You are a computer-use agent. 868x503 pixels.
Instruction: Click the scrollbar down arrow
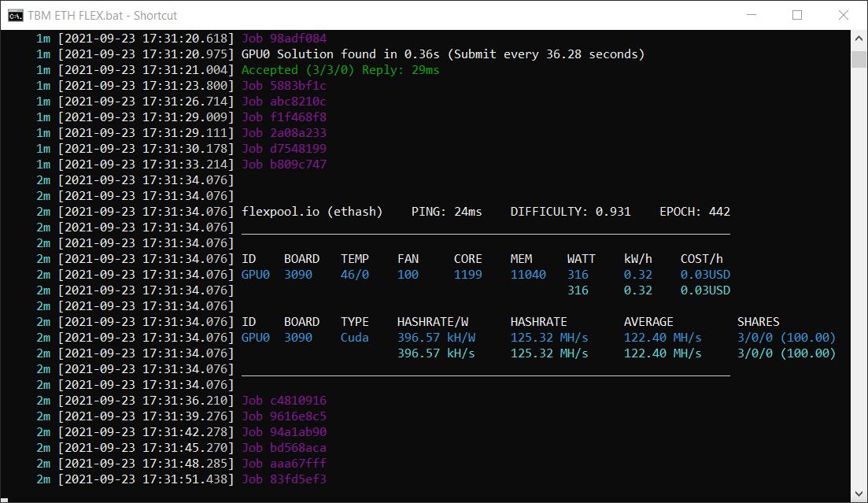(859, 494)
